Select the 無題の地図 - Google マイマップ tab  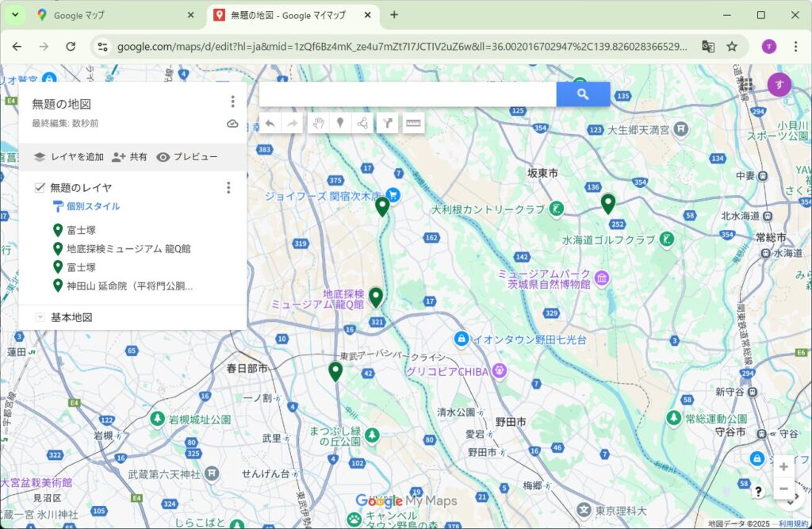[x=293, y=16]
